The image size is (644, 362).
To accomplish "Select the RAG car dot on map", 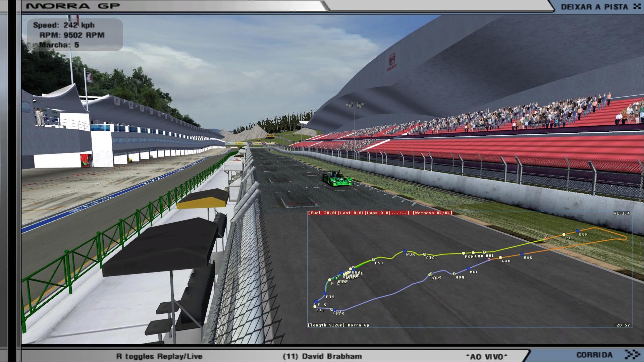I will pos(522,254).
